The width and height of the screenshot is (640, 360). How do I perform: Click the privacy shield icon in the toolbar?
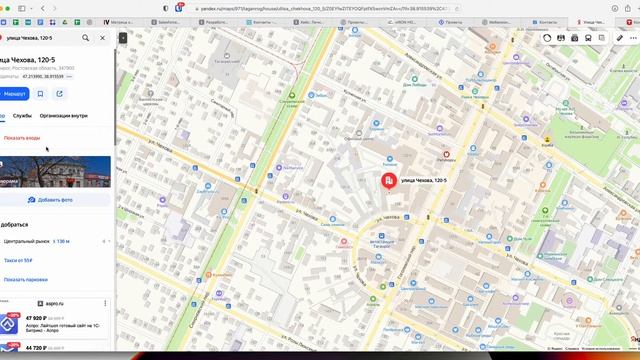pos(165,9)
